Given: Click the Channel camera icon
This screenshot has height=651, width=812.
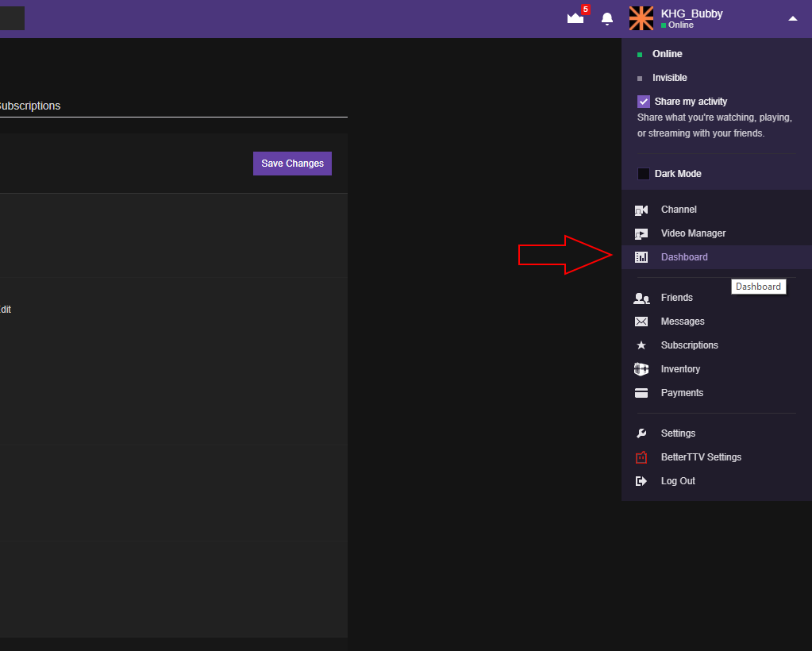Looking at the screenshot, I should [x=641, y=210].
